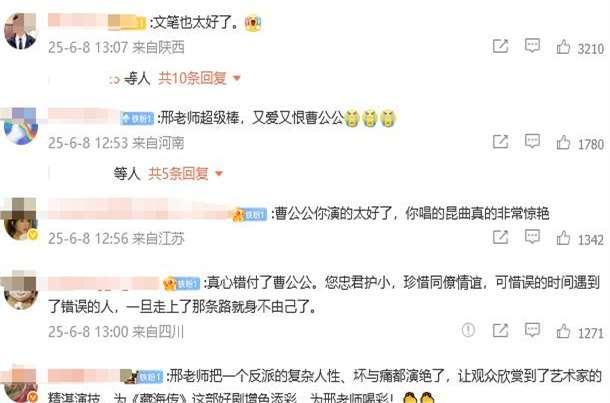Open avatar of the Jiangsu commenter with hat
The height and width of the screenshot is (403, 610).
pos(19,219)
